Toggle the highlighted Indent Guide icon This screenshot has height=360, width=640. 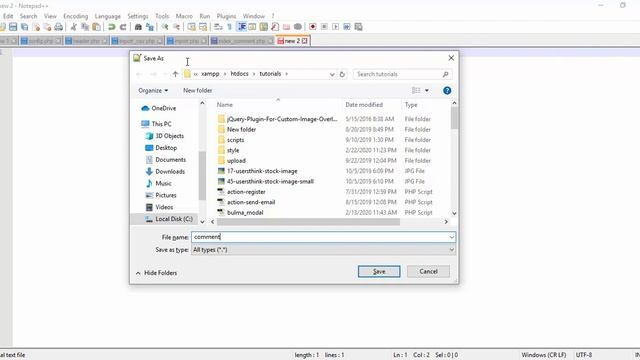click(x=242, y=27)
